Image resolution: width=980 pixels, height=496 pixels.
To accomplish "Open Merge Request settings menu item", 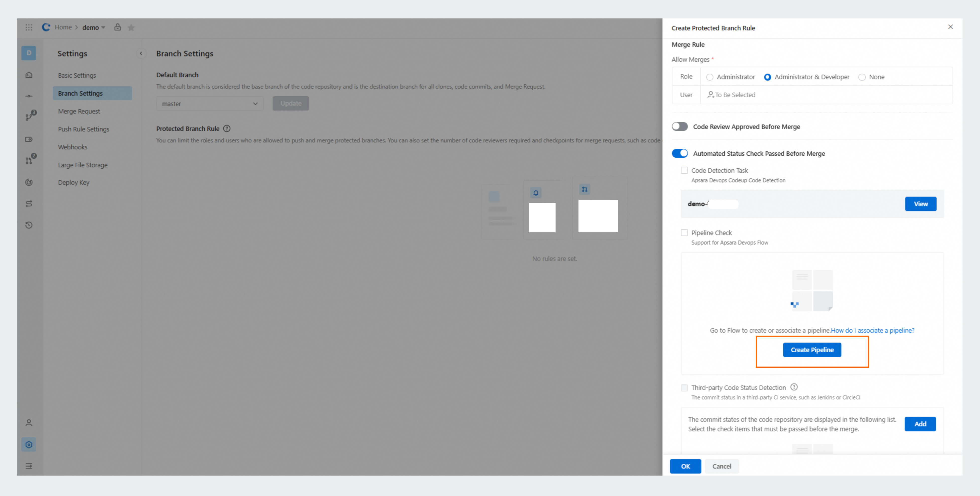I will (x=79, y=111).
